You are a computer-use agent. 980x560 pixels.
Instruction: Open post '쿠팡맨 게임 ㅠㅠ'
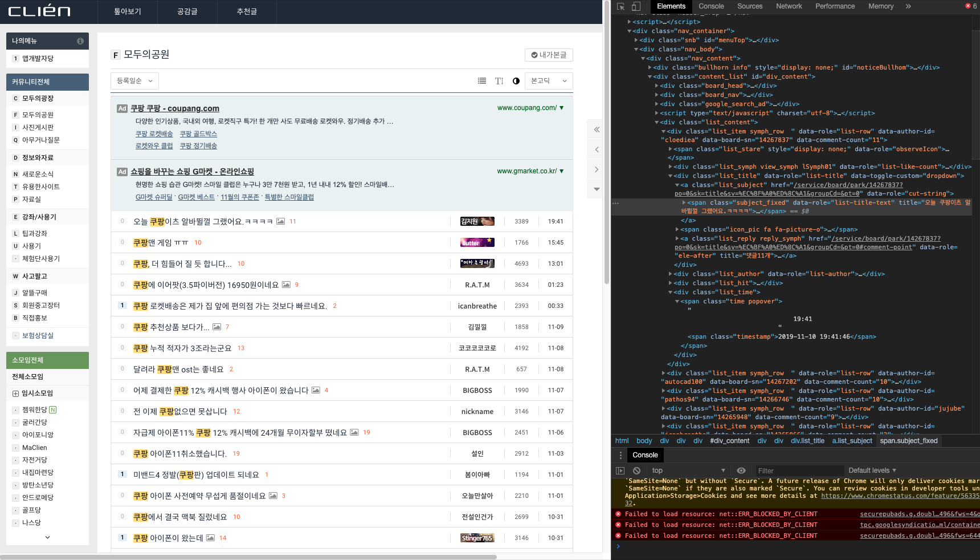pos(161,242)
